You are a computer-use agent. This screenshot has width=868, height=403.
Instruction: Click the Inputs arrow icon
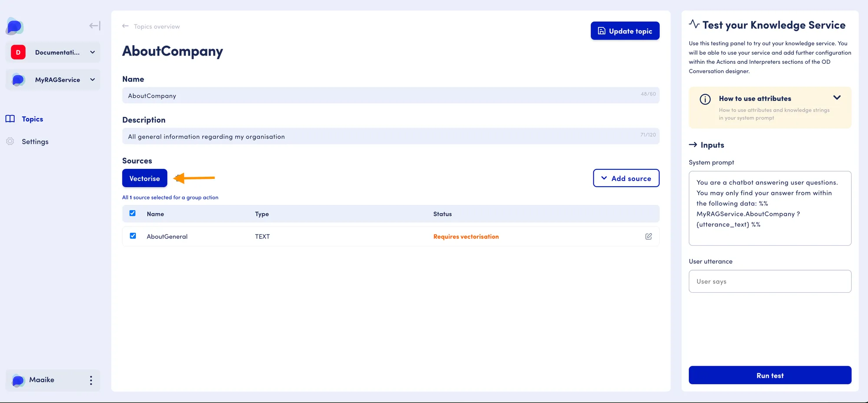(693, 145)
